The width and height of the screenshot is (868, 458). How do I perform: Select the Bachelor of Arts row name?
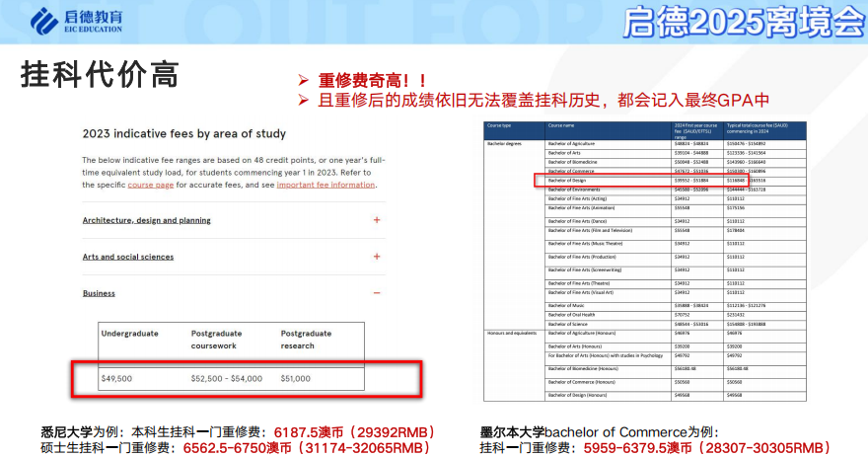[564, 153]
